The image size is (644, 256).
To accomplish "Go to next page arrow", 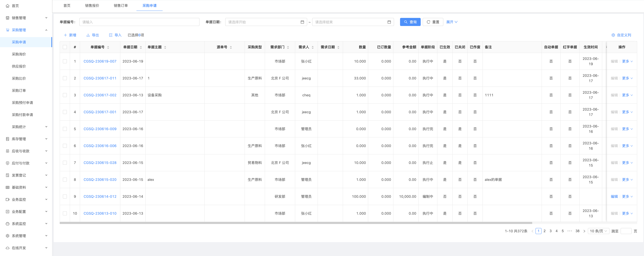I will tap(584, 231).
